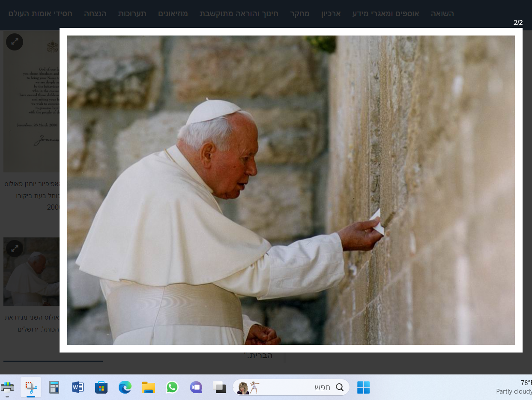The image size is (532, 400).
Task: Open the Microsoft Store
Action: 101,387
